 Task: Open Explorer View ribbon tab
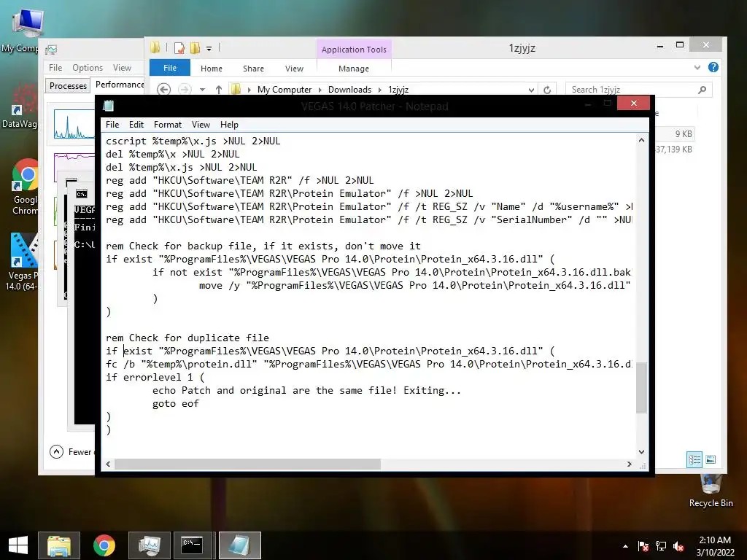[x=294, y=69]
